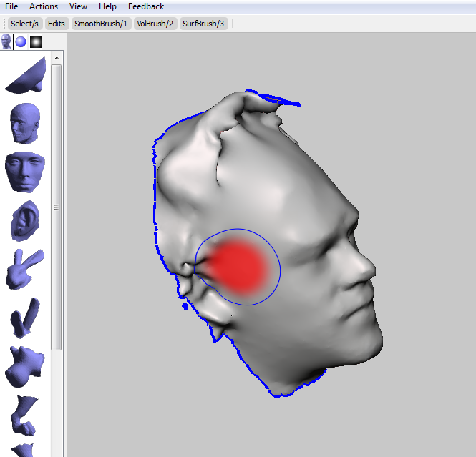Click the toolbar drag grip handle
This screenshot has width=476, height=457.
[4, 24]
